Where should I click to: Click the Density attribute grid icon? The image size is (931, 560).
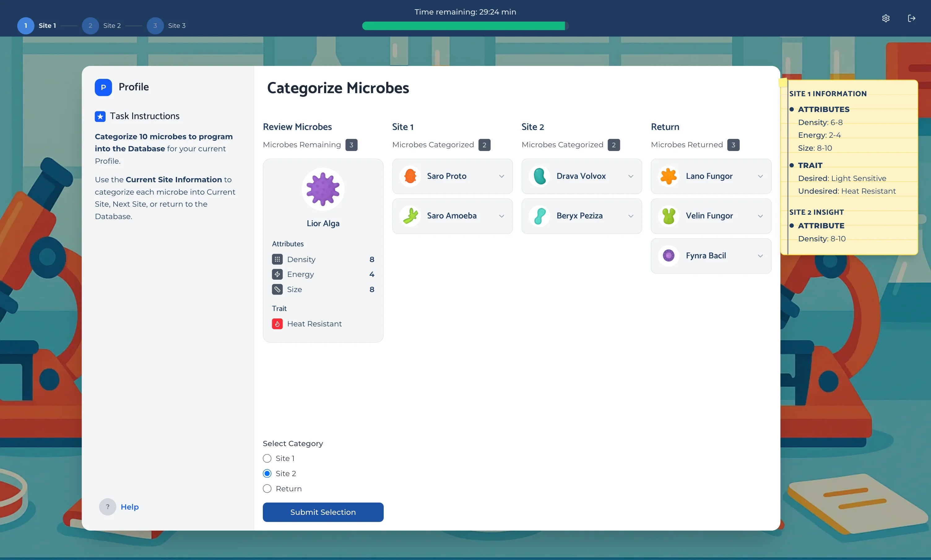[x=277, y=259]
